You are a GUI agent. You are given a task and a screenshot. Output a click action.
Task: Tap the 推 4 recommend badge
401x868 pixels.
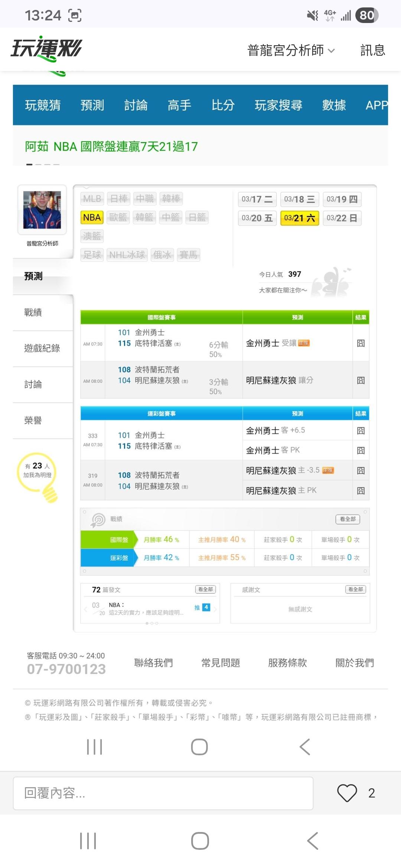point(202,607)
